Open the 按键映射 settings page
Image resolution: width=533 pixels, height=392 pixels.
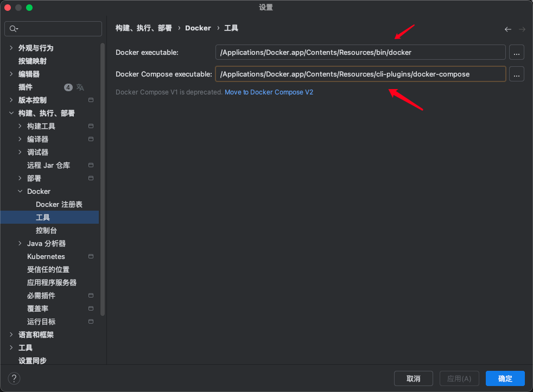coord(32,61)
